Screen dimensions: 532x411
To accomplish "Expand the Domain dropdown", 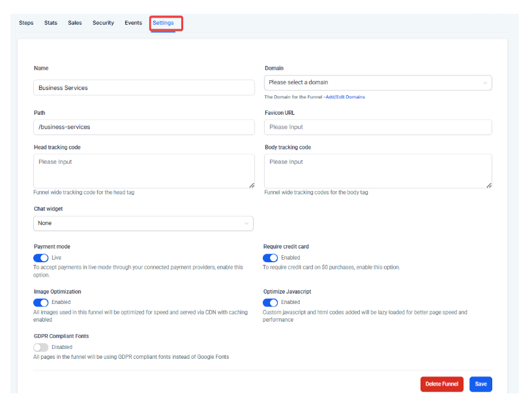I will pyautogui.click(x=377, y=83).
